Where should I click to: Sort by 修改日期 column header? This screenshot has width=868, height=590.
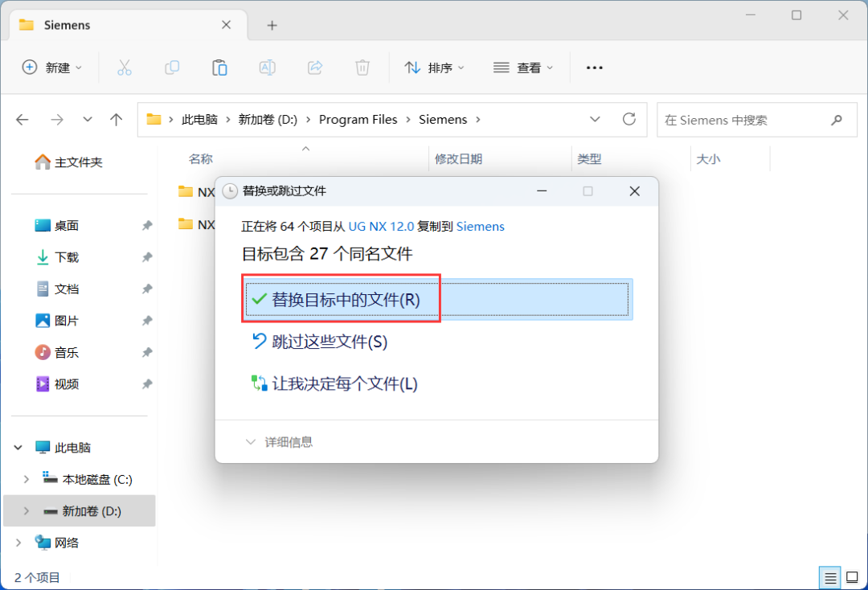click(458, 159)
